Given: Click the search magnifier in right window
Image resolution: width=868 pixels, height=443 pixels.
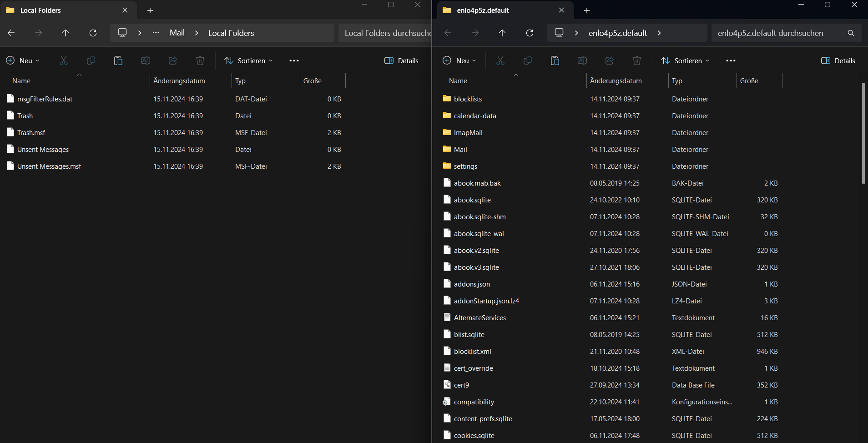Looking at the screenshot, I should pos(851,33).
